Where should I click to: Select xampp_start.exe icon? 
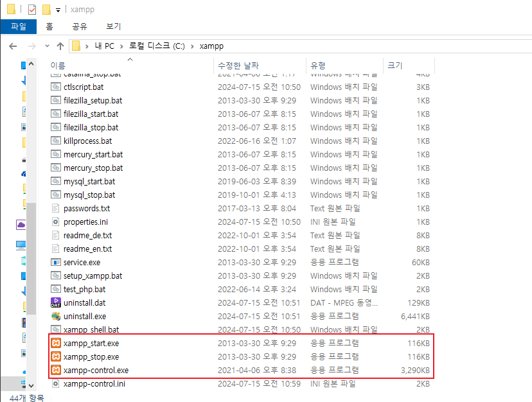56,343
